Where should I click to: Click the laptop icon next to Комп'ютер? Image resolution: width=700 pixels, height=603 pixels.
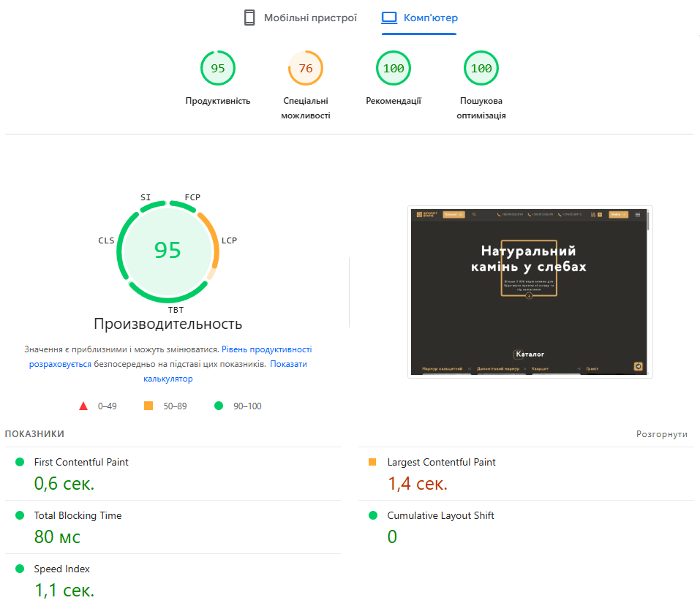[389, 18]
